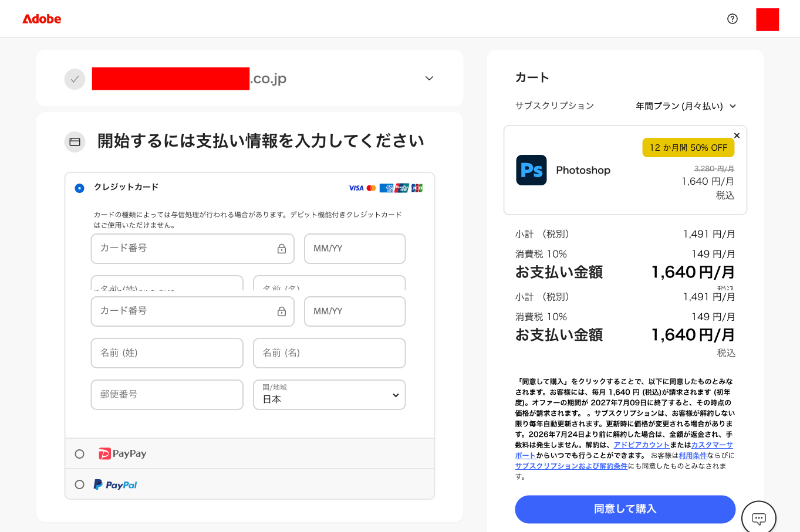This screenshot has height=532, width=800.
Task: Click the サブスクリプション label
Action: pos(555,106)
